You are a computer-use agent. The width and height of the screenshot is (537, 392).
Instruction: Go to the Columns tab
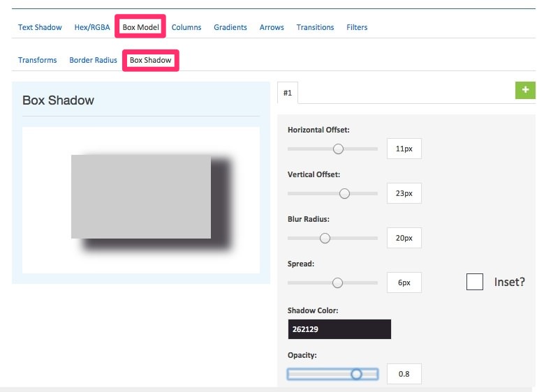click(x=186, y=27)
